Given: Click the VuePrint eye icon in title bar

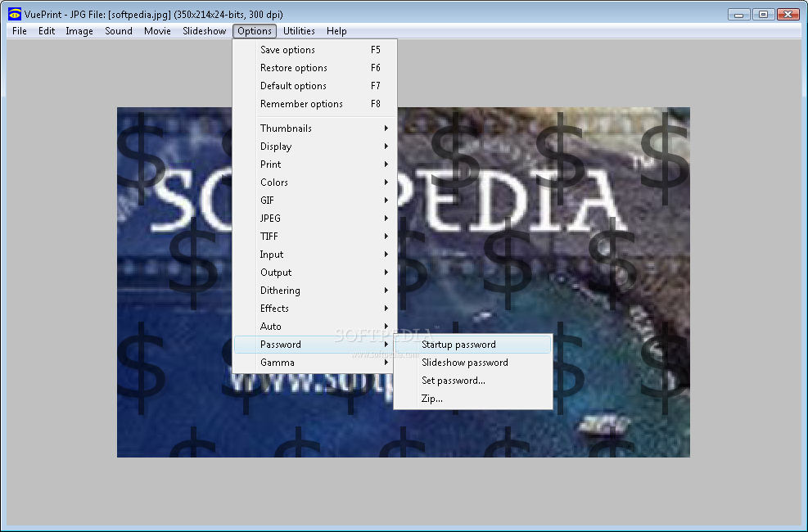Looking at the screenshot, I should tap(15, 14).
